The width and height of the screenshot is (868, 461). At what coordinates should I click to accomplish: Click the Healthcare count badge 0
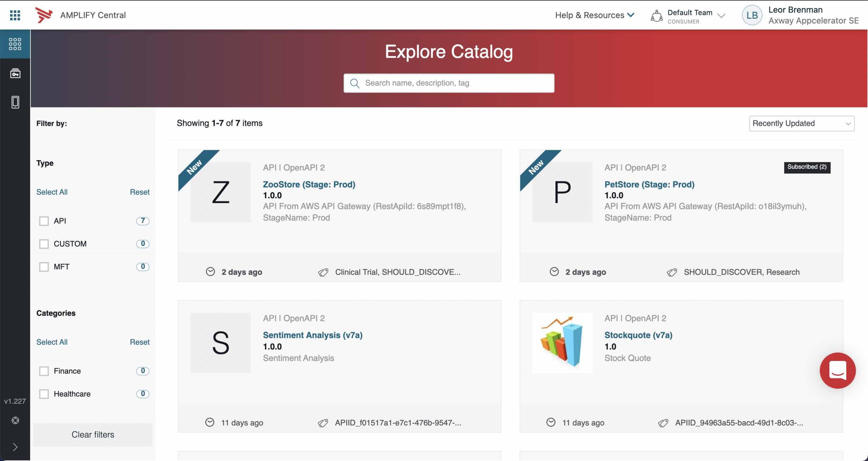[x=143, y=394]
